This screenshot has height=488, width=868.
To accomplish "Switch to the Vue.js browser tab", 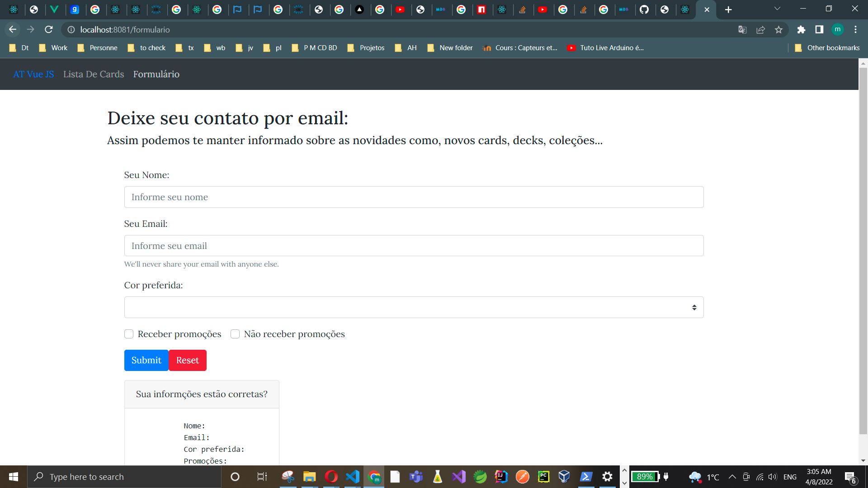I will tap(55, 9).
